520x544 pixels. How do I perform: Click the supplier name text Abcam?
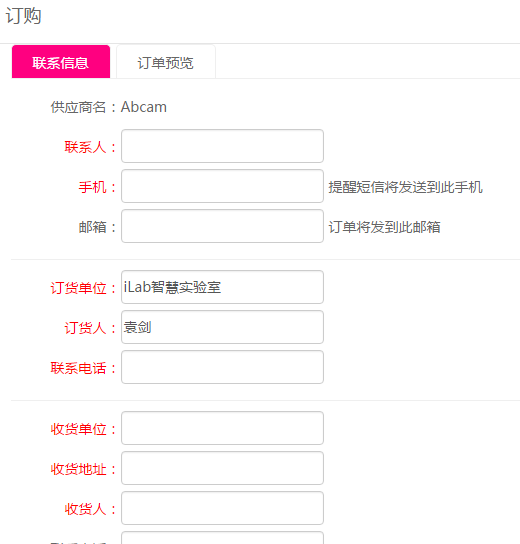coord(144,107)
